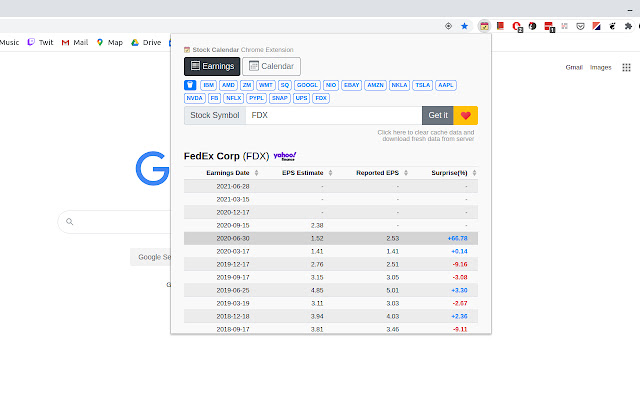Sort by Surprise(%) column arrows
Viewport: 640px width, 400px height.
point(474,173)
